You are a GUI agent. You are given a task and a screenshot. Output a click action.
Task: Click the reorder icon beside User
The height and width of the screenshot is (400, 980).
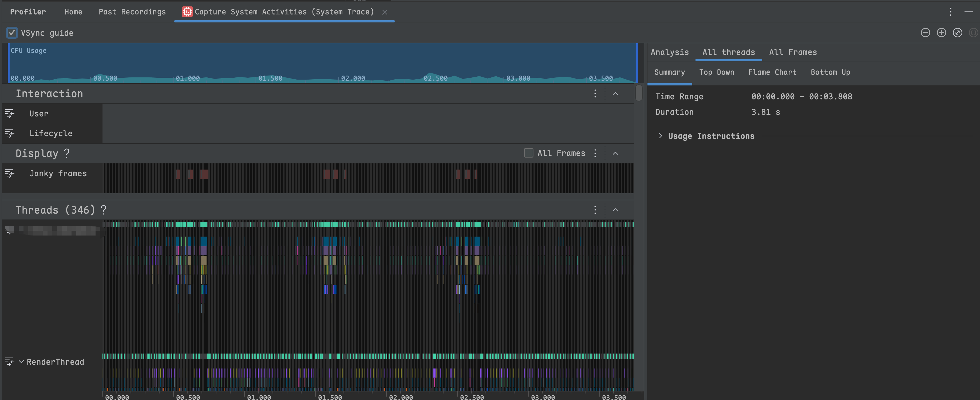click(x=10, y=113)
